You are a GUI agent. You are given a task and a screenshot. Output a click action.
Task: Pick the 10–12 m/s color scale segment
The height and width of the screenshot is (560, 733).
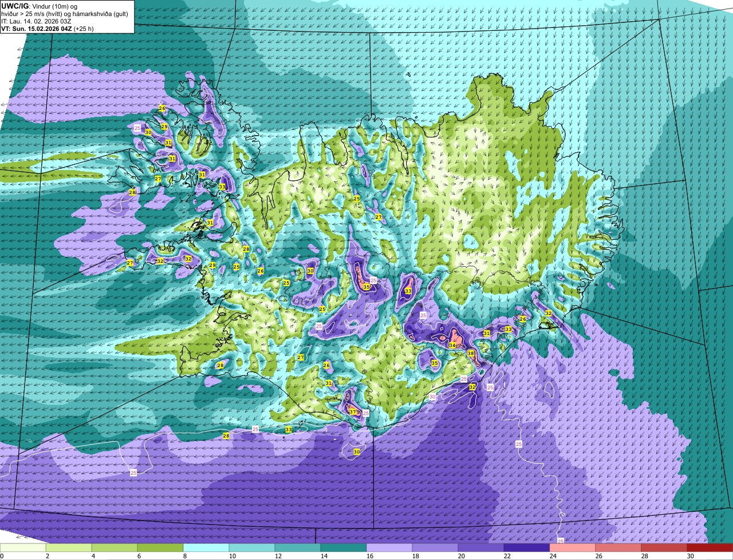pyautogui.click(x=252, y=548)
